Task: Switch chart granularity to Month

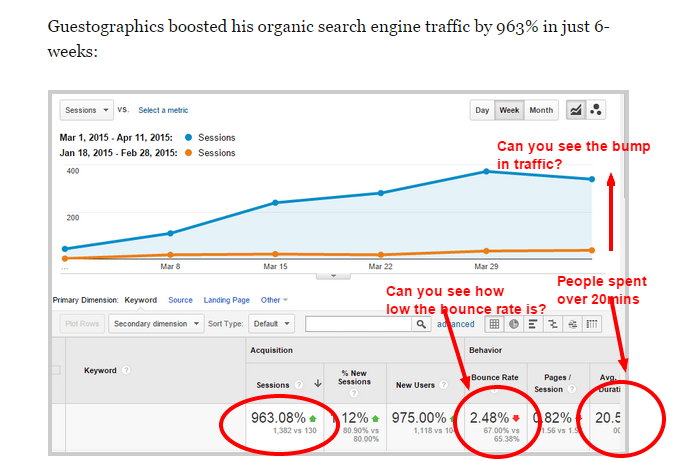Action: coord(541,110)
